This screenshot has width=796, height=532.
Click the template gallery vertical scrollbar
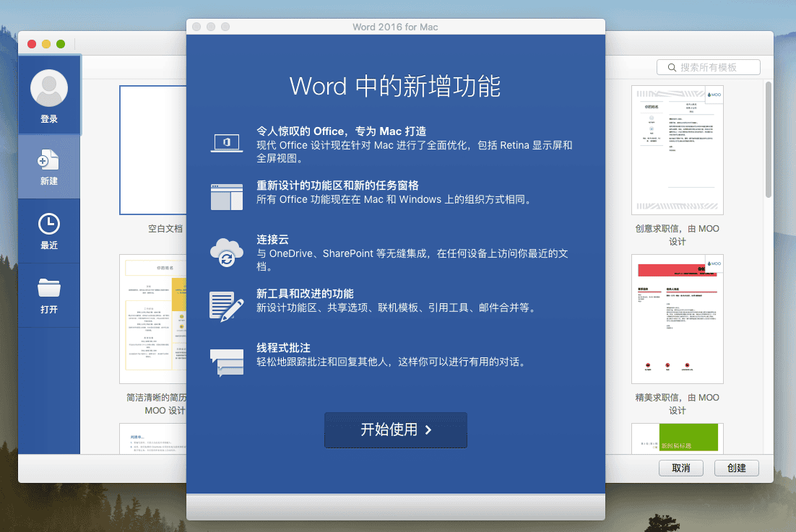point(768,139)
